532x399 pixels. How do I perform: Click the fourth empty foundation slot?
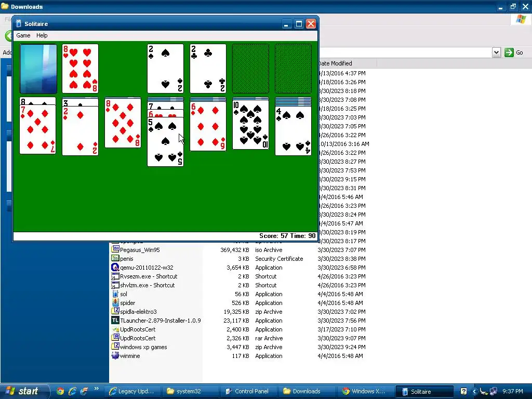(x=293, y=69)
